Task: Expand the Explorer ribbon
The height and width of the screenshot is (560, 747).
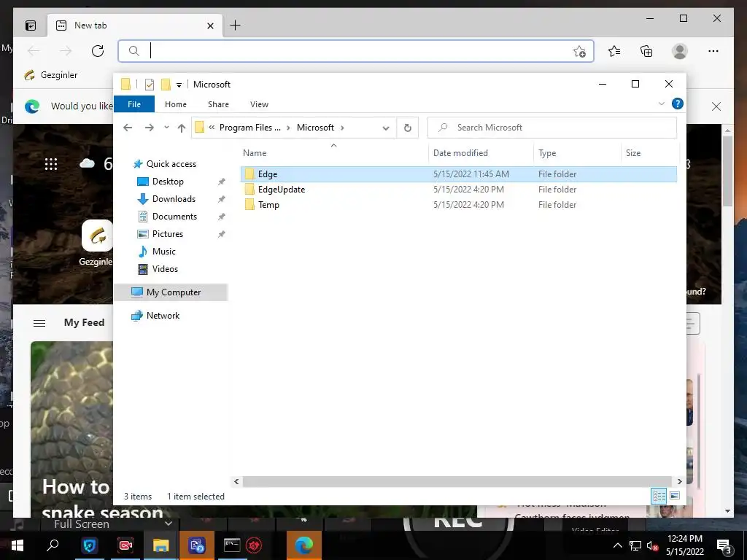Action: click(661, 104)
